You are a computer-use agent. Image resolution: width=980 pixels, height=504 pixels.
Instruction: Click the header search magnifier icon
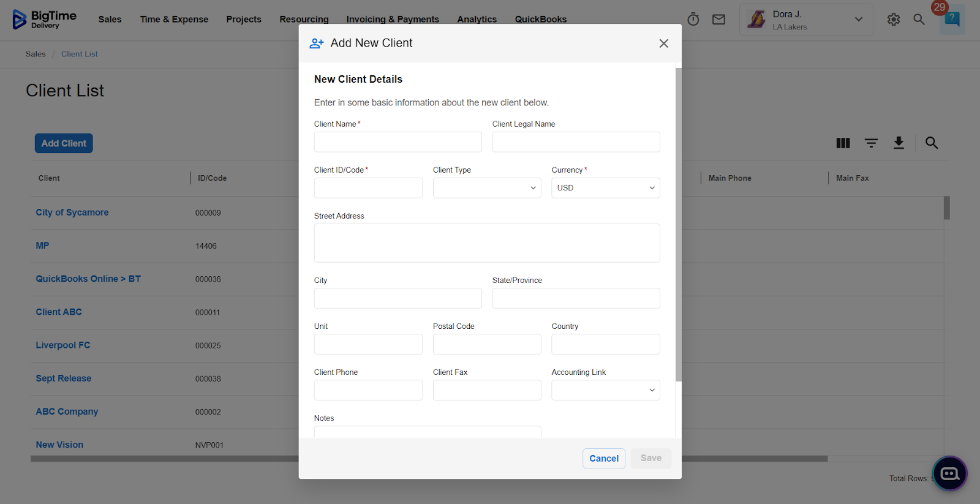(919, 20)
